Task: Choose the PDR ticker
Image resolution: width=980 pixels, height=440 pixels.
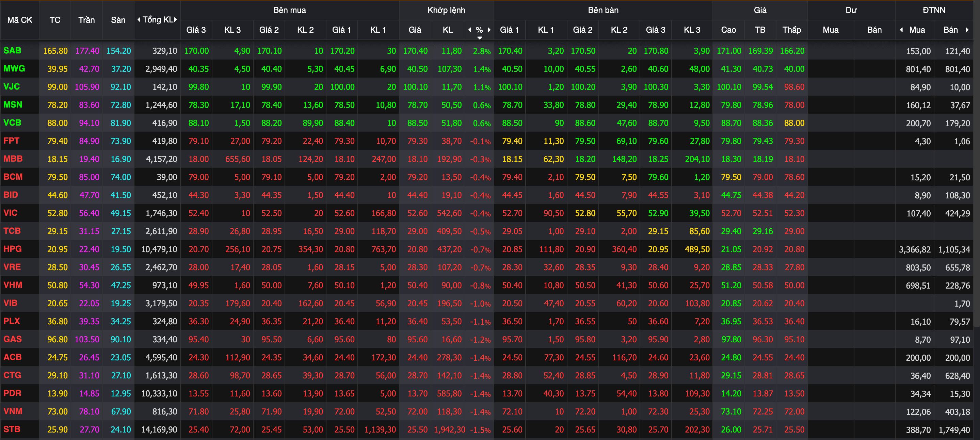Action: click(12, 393)
